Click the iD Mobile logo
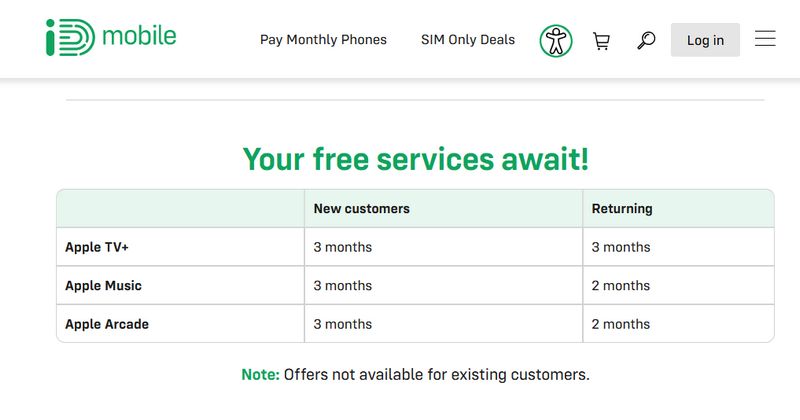This screenshot has height=420, width=800. 111,37
